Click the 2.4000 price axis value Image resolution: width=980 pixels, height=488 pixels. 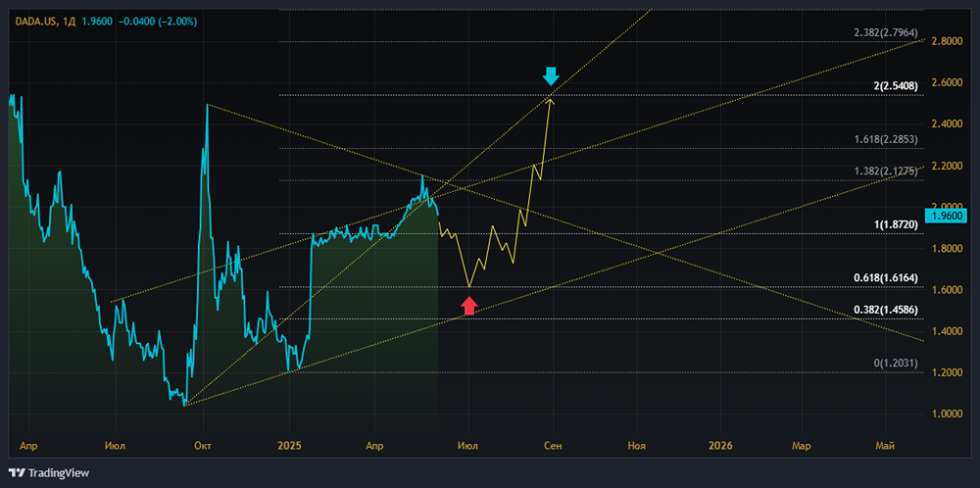pos(946,123)
